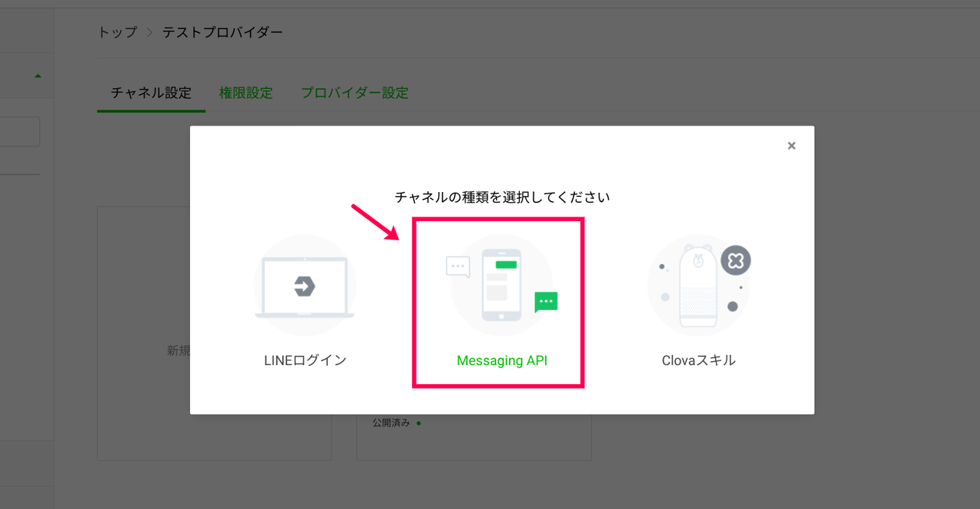The width and height of the screenshot is (980, 509).
Task: Collapse the sidebar green arrow
Action: (38, 76)
